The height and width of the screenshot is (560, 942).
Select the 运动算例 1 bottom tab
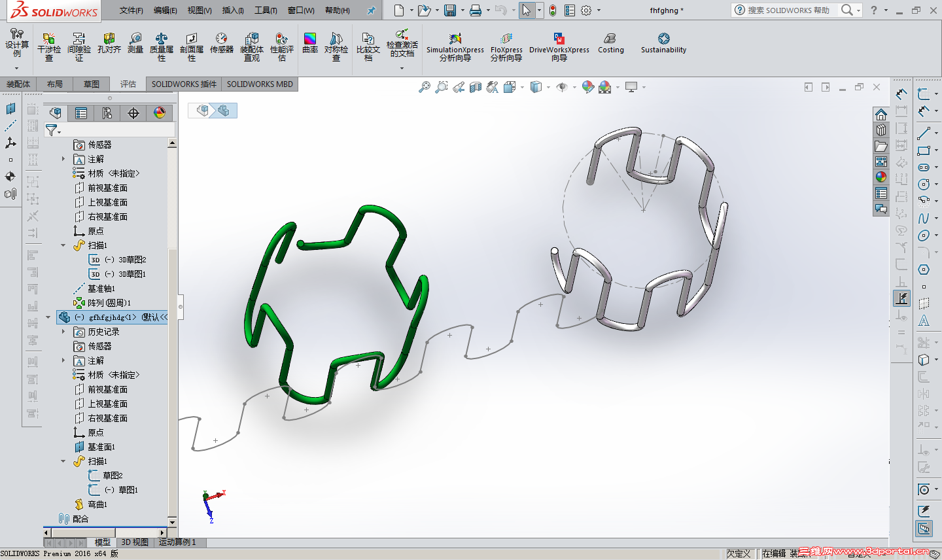pyautogui.click(x=177, y=542)
